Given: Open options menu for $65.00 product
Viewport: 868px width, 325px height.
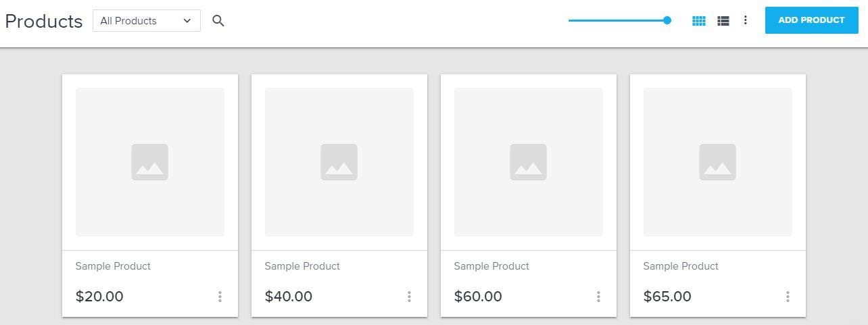Looking at the screenshot, I should [x=788, y=297].
